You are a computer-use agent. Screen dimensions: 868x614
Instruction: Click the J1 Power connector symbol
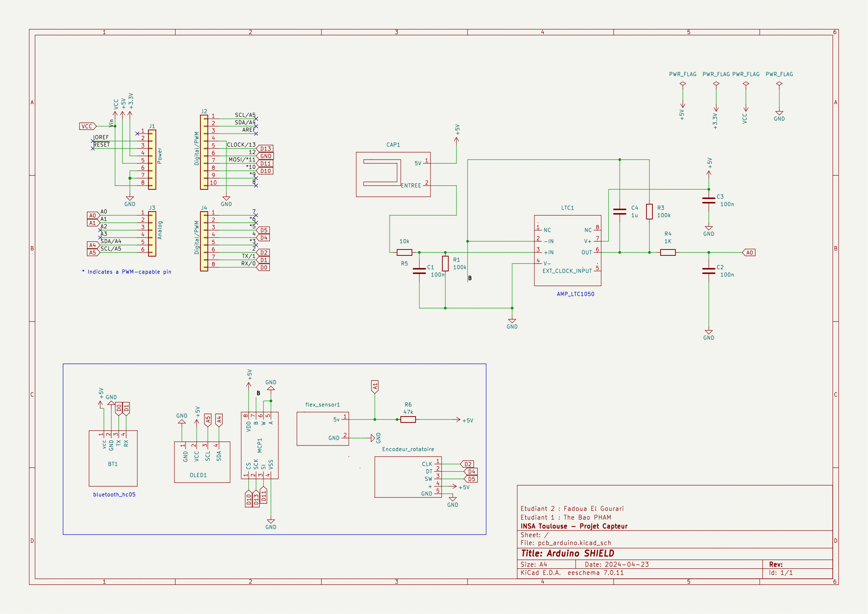pos(152,160)
